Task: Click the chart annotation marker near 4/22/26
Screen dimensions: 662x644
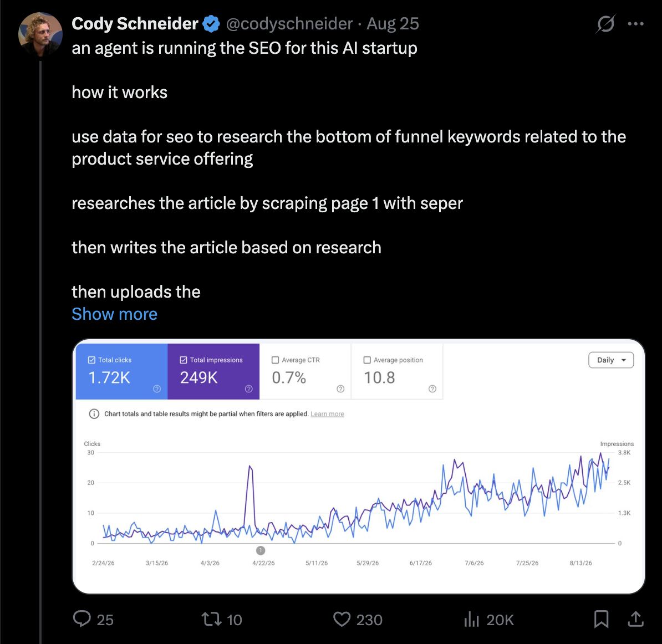Action: (x=261, y=550)
